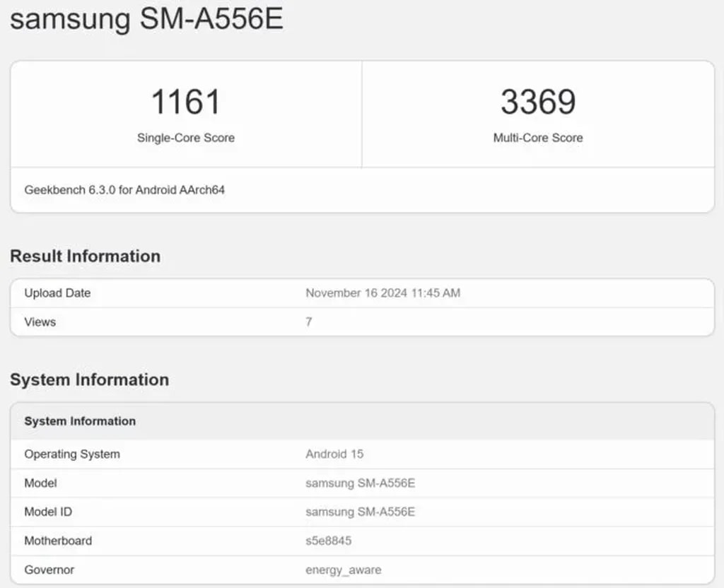Click the Model ID row

coord(48,512)
